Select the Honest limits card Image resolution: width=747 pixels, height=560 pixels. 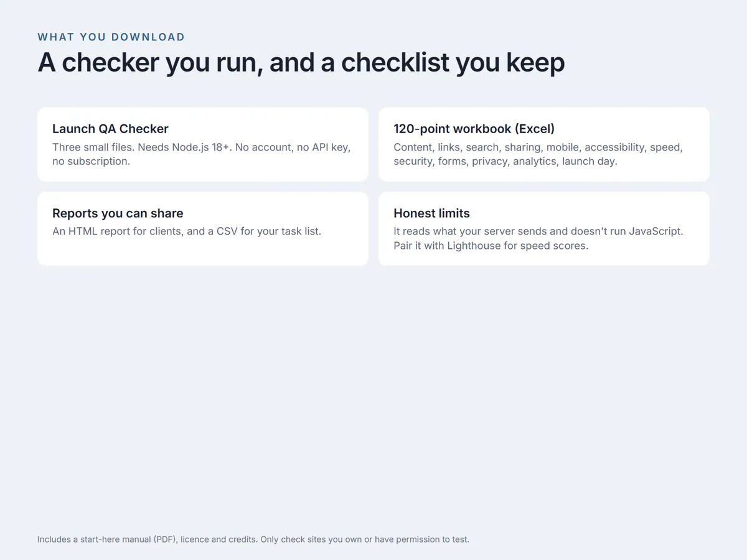[x=544, y=228]
